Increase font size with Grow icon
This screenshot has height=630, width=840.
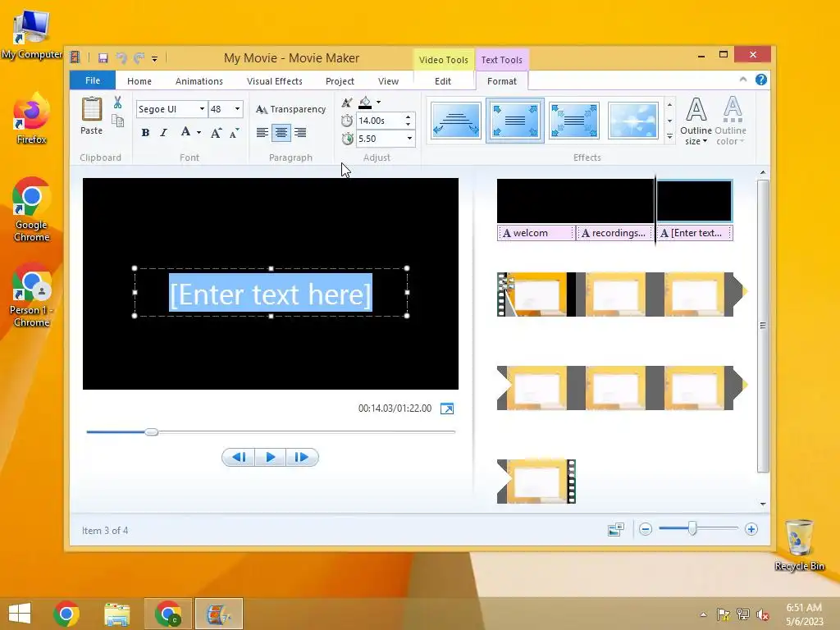217,133
